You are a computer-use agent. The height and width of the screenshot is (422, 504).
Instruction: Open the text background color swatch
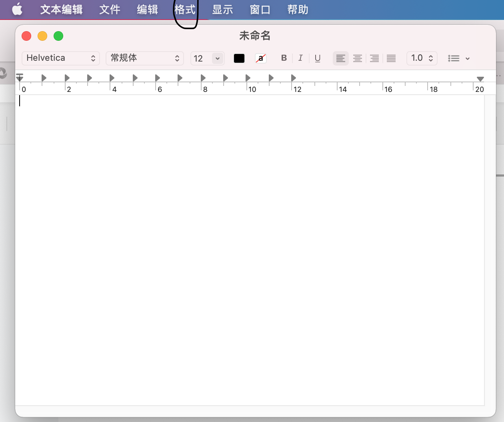point(261,58)
